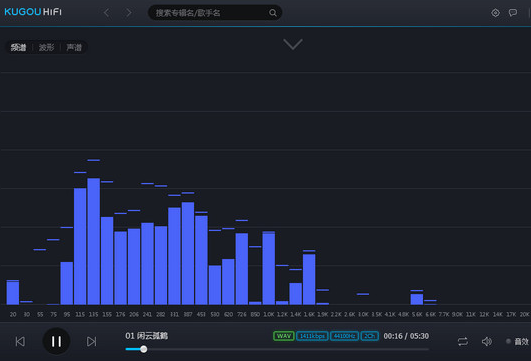Seek by clicking the progress bar track
Image resolution: width=531 pixels, height=361 pixels.
(x=277, y=349)
